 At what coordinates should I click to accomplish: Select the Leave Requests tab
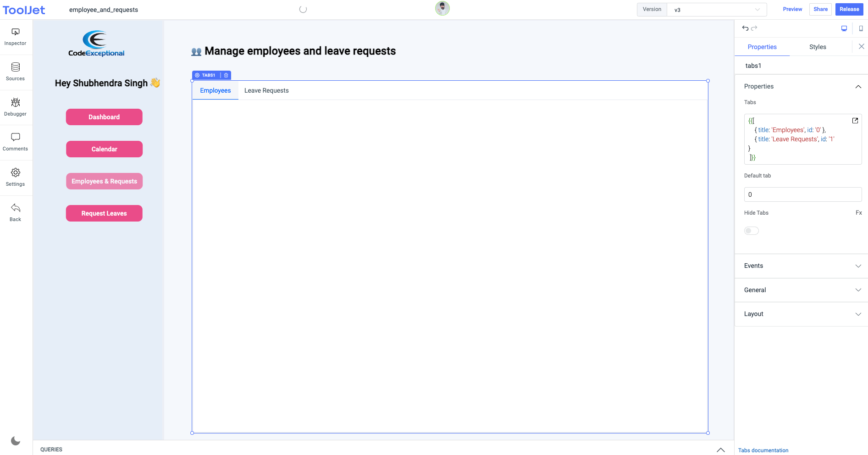(266, 90)
